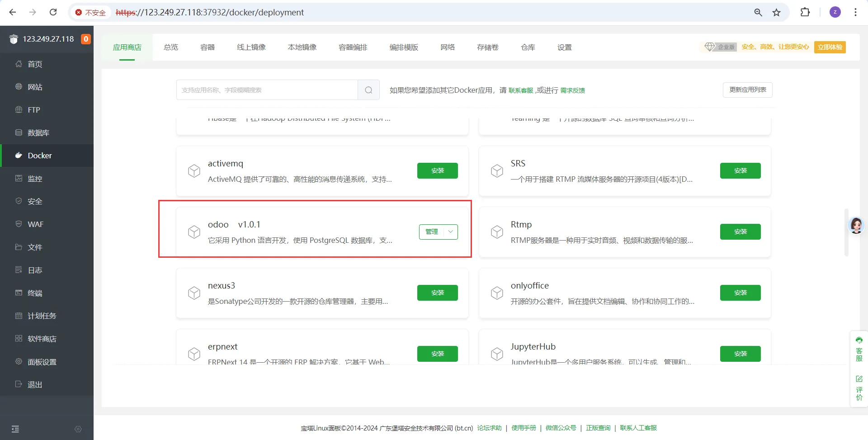This screenshot has height=440, width=868.
Task: Bookmark this page with the star icon
Action: pos(776,12)
